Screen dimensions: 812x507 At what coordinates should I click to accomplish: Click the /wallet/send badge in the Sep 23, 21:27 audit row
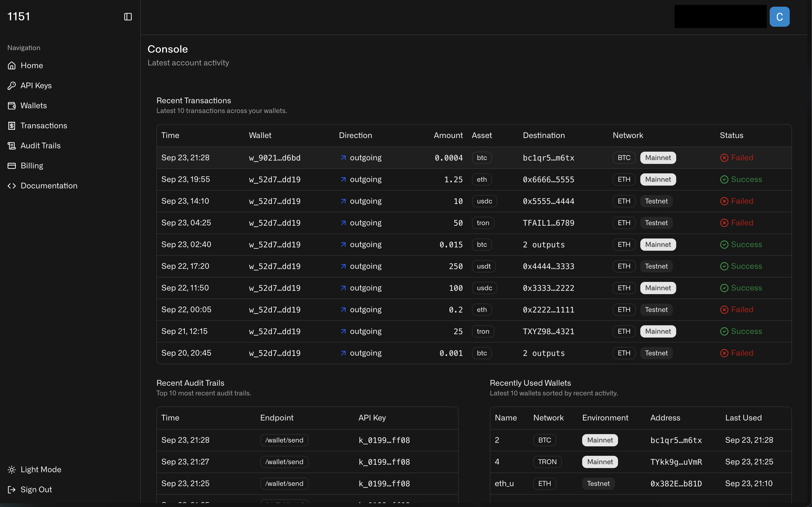[284, 462]
